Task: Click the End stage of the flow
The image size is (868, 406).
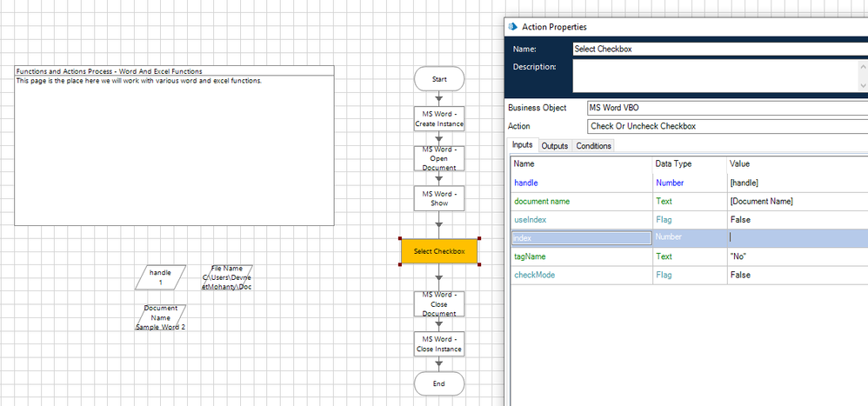Action: 439,383
